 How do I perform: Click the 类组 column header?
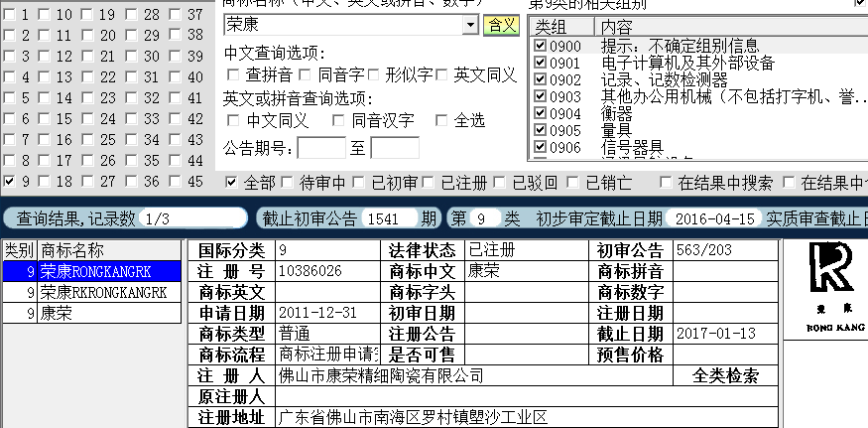pyautogui.click(x=561, y=27)
